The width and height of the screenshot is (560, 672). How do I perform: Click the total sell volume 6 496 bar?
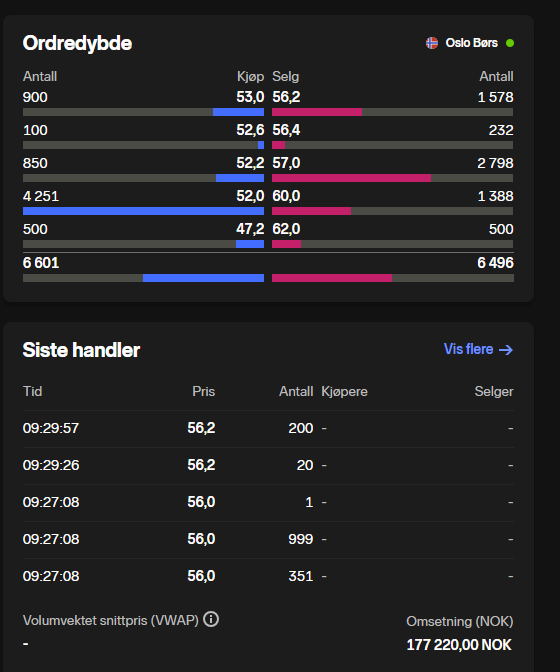click(x=332, y=278)
